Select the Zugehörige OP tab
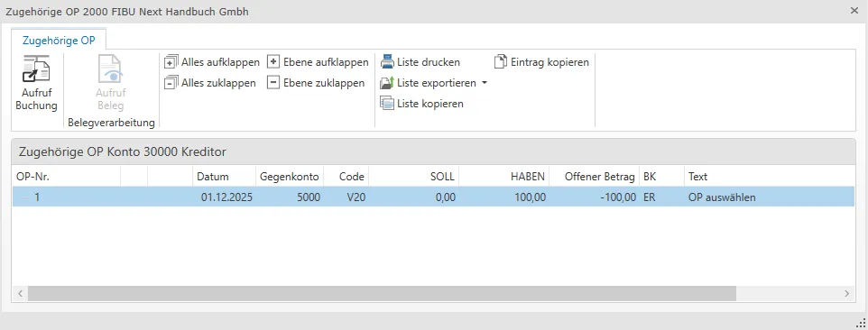This screenshot has width=868, height=330. [59, 41]
